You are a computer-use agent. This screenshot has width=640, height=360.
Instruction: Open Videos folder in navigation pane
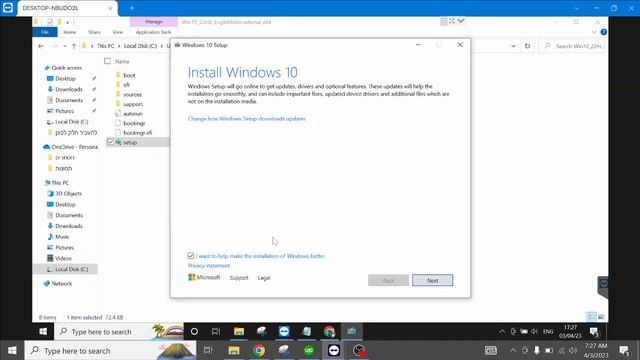click(63, 258)
